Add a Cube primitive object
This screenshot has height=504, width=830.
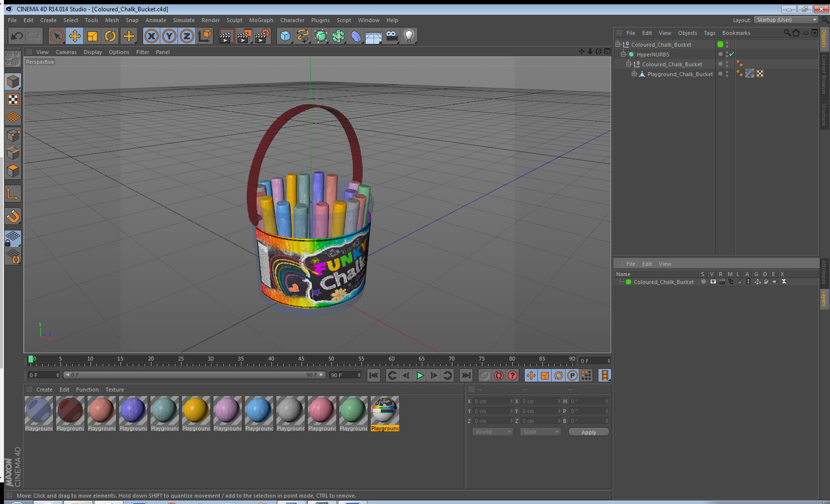pyautogui.click(x=285, y=36)
